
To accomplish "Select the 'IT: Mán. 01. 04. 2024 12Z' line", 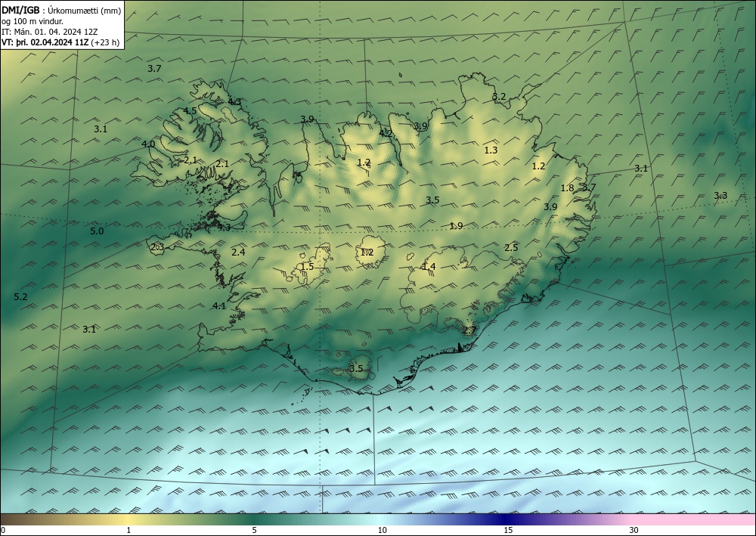I will [x=50, y=32].
